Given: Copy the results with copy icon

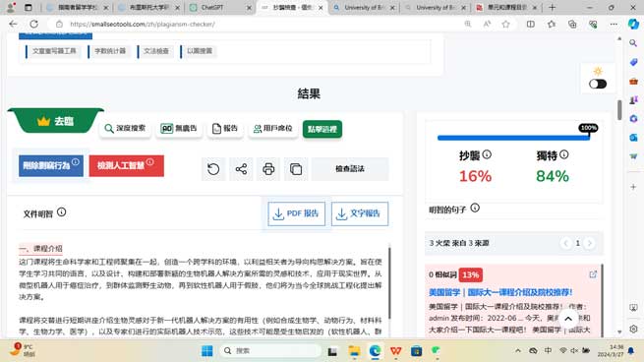Looking at the screenshot, I should point(296,169).
